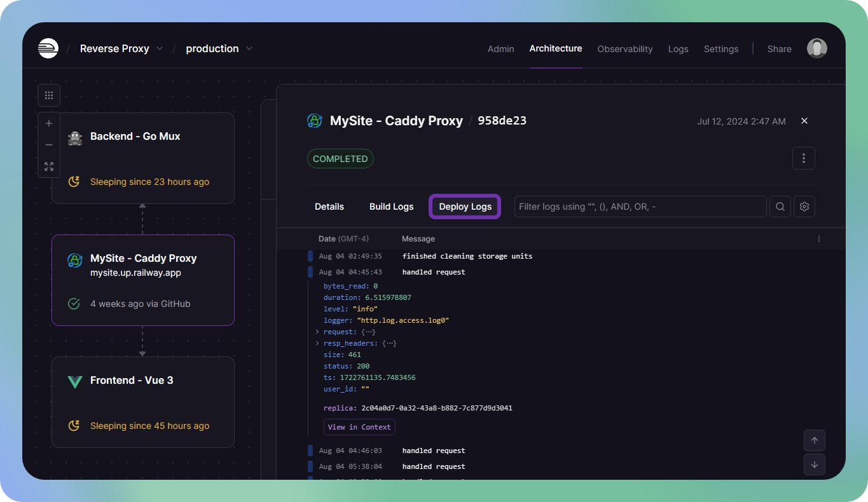Image resolution: width=868 pixels, height=502 pixels.
Task: Open the three-dot deployment options menu
Action: (x=804, y=158)
